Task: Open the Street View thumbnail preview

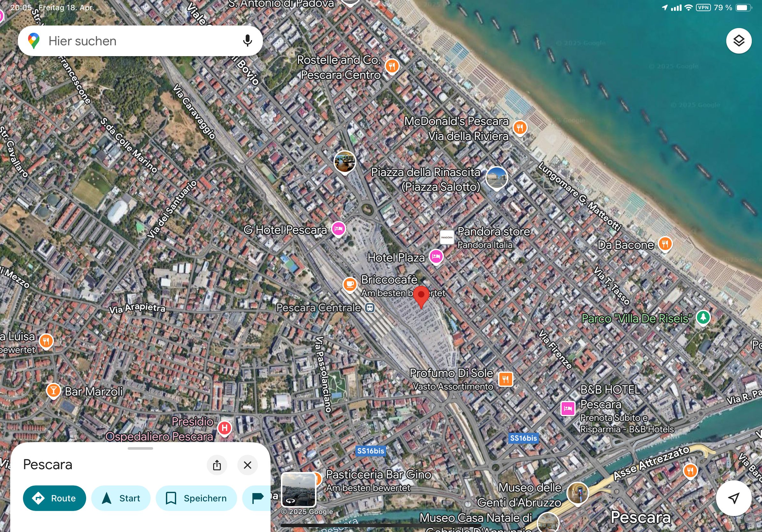Action: pos(298,490)
